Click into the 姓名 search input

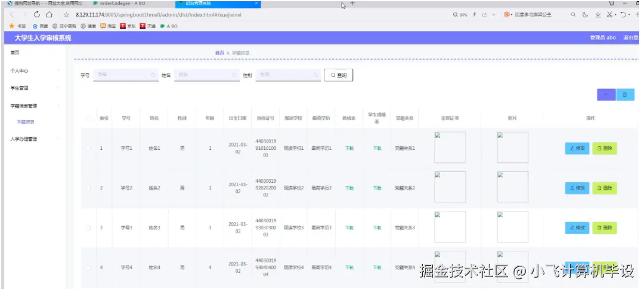tap(207, 75)
